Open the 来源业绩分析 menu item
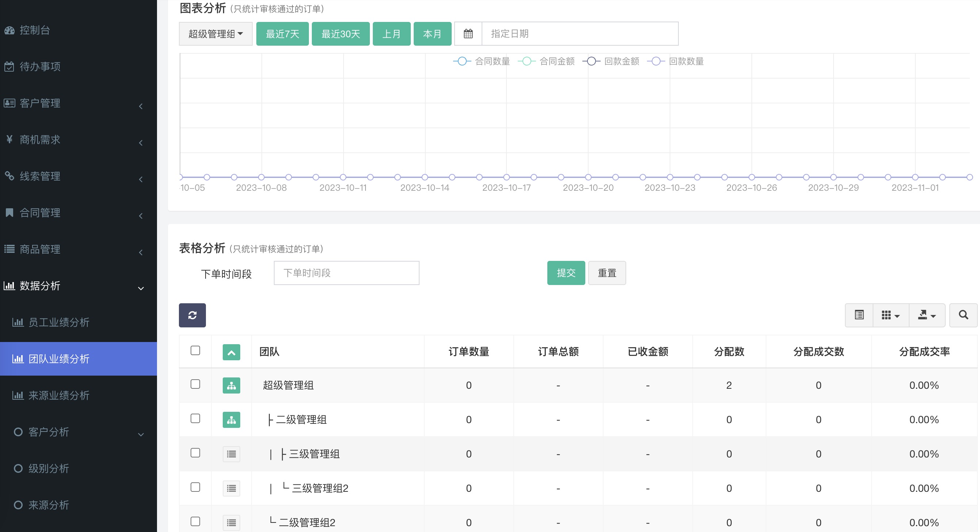The image size is (980, 532). click(79, 395)
